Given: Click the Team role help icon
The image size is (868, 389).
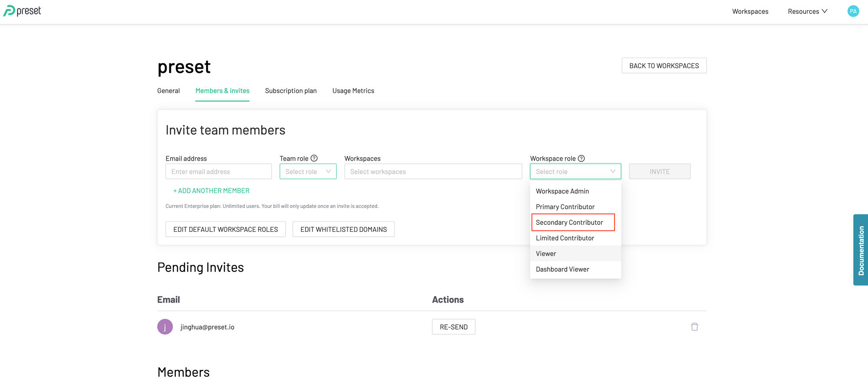Looking at the screenshot, I should click(x=314, y=158).
